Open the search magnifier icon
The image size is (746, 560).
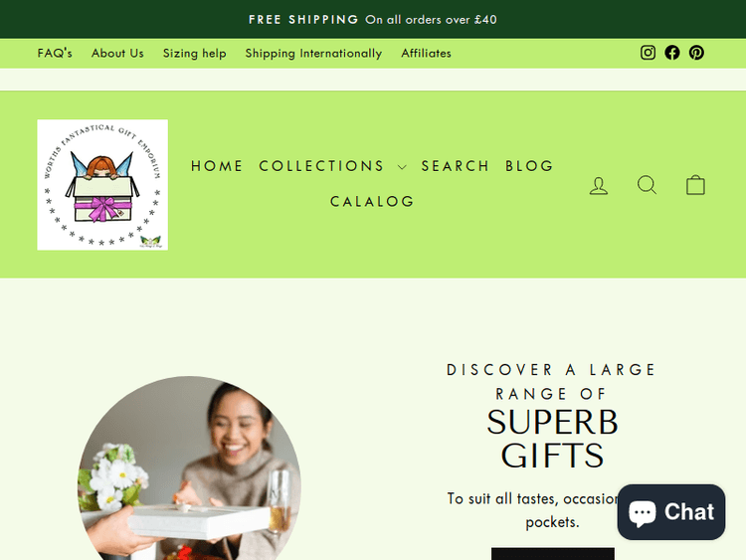pos(648,185)
